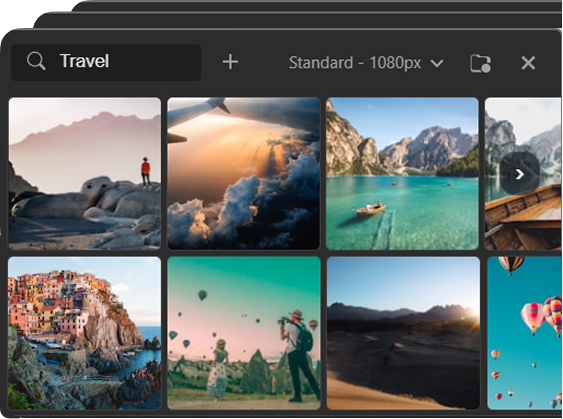Select the hiker on rocks photo
Viewport: 563px width, 419px height.
[85, 173]
